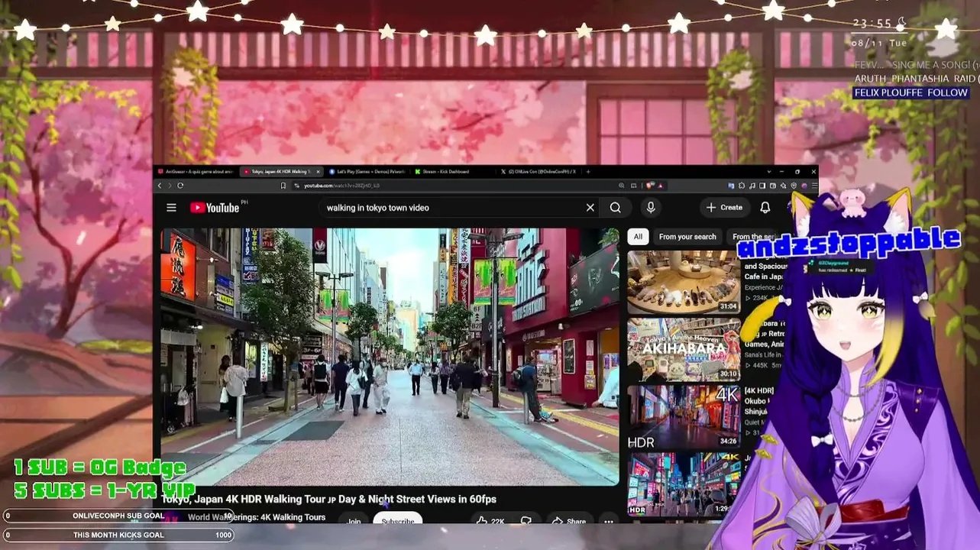This screenshot has height=550, width=980.
Task: Open the 4K HDR Okubo video thumbnail 34:26
Action: click(684, 416)
